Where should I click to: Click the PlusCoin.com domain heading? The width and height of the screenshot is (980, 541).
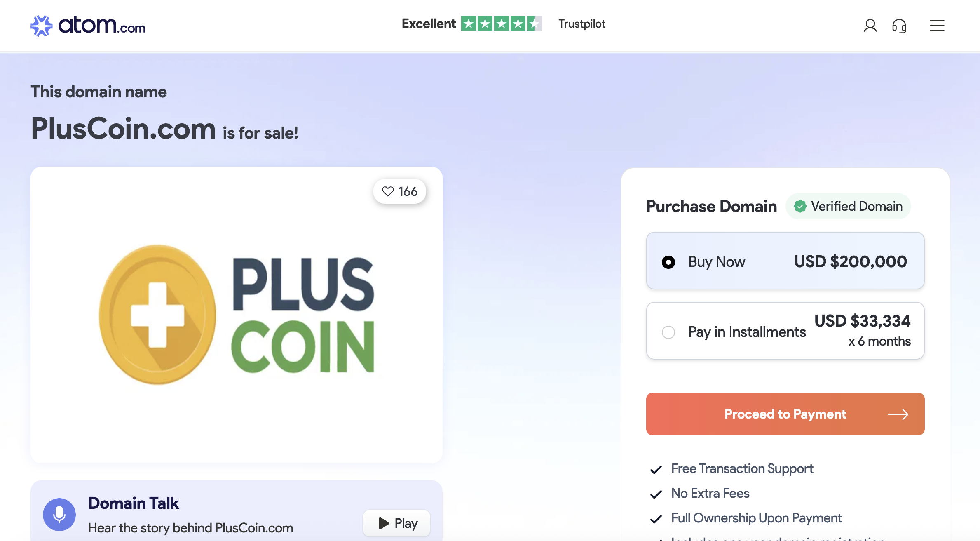(x=123, y=129)
